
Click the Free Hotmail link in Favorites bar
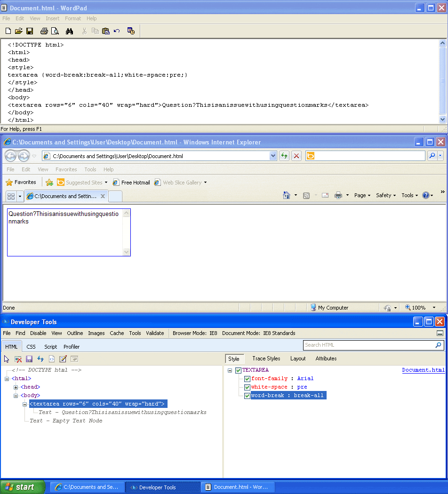pyautogui.click(x=131, y=182)
